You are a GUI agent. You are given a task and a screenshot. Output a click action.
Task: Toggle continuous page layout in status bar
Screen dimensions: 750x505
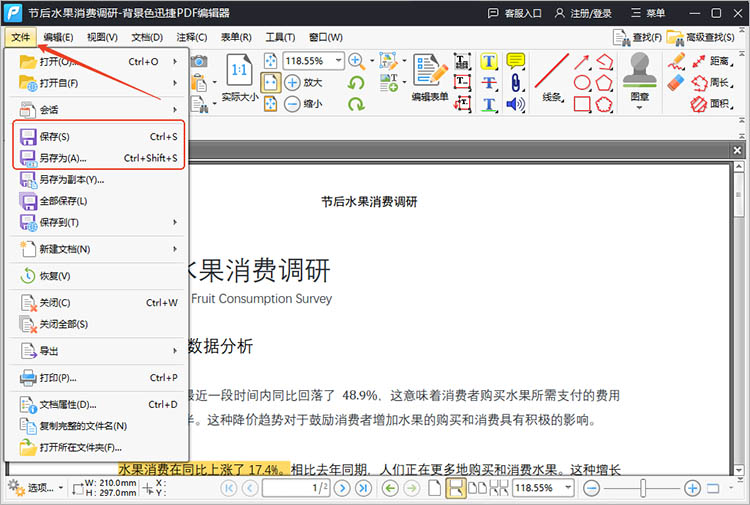[x=455, y=488]
